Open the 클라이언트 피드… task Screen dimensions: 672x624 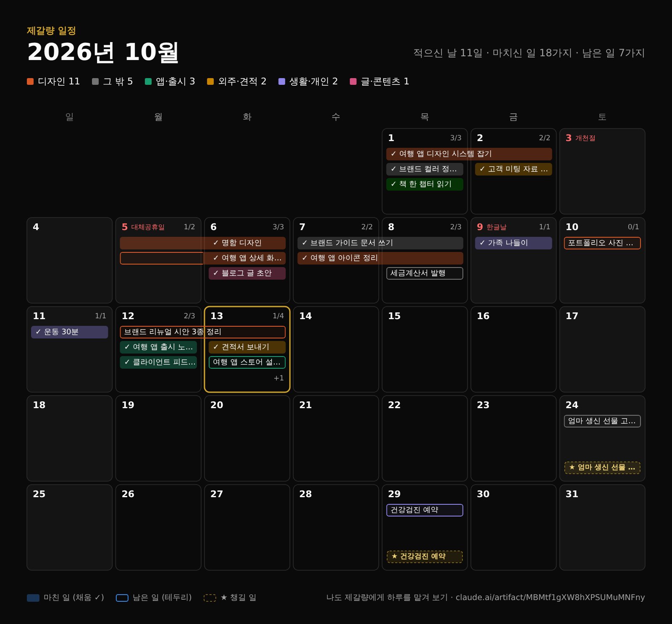click(158, 362)
